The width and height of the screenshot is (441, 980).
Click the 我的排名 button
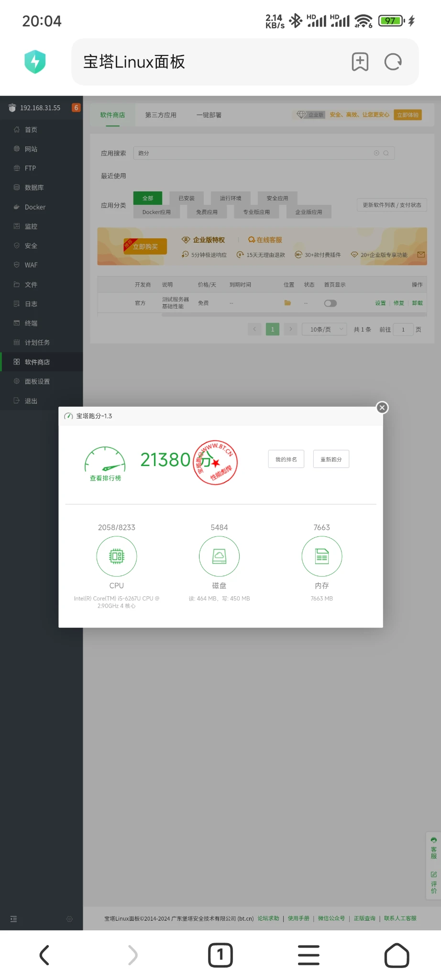coord(286,459)
